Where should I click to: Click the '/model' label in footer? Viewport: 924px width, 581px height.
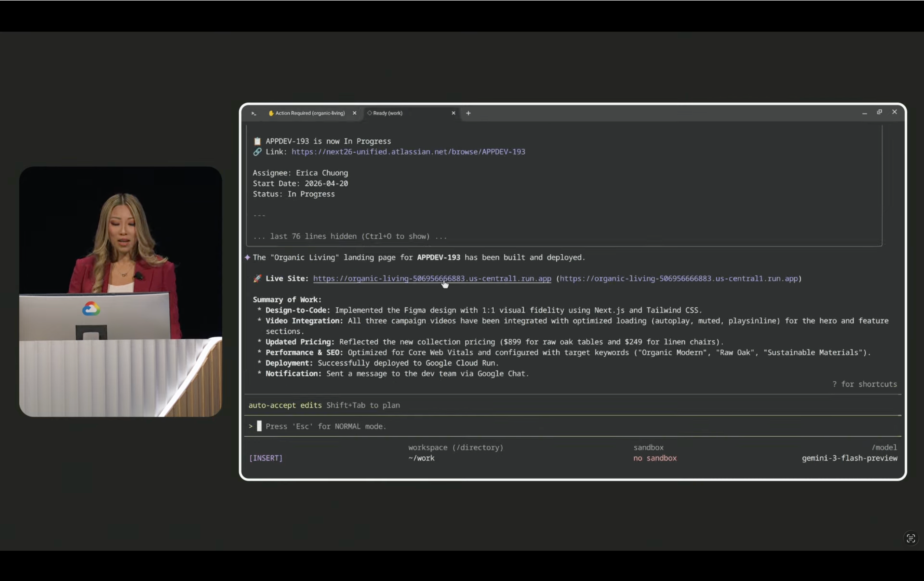click(x=884, y=448)
